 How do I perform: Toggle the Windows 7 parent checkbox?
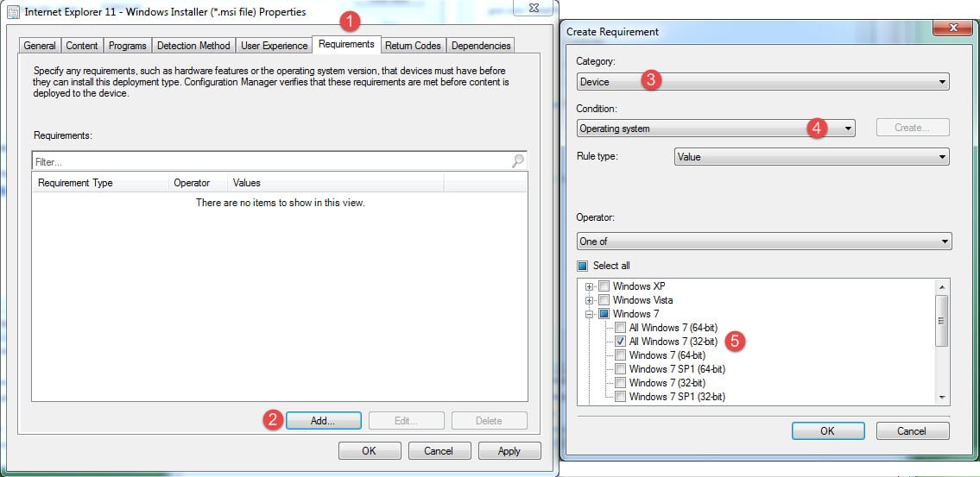(x=604, y=314)
